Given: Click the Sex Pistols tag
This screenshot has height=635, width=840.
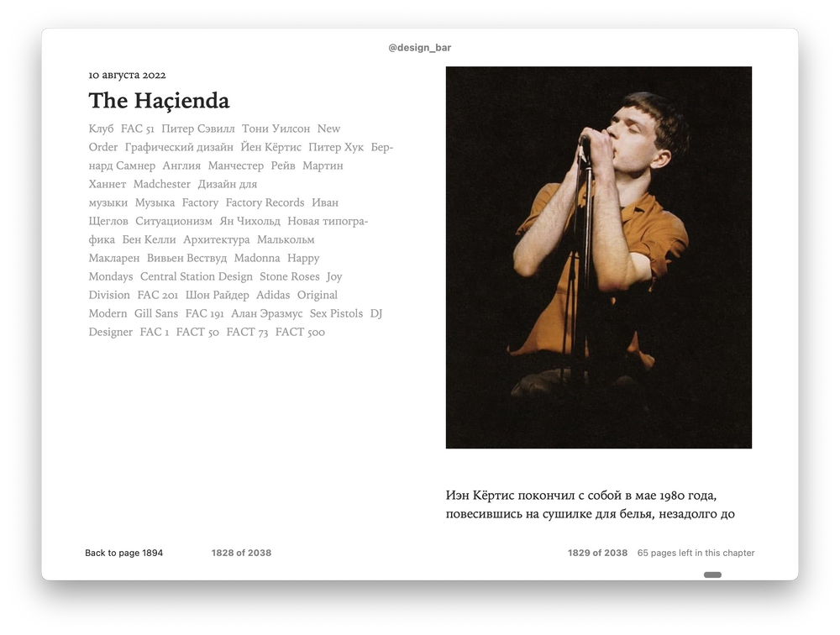Looking at the screenshot, I should 336,313.
